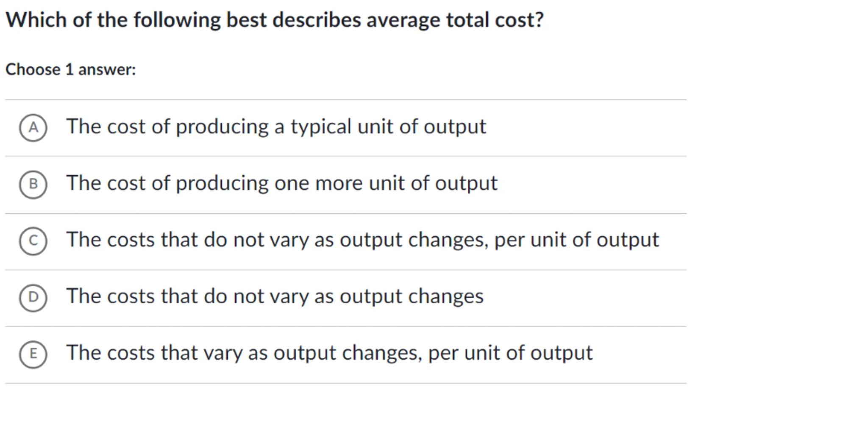Click answer text "costs that do not vary, per unit"

(362, 240)
